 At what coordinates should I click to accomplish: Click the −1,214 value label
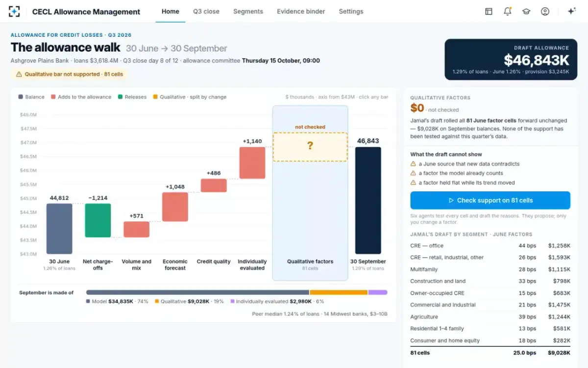98,198
